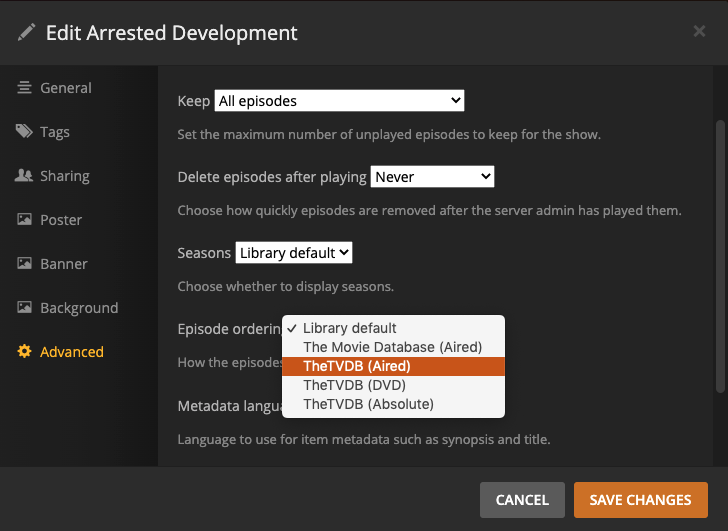Click the Save Changes button
The height and width of the screenshot is (531, 728).
pos(640,500)
